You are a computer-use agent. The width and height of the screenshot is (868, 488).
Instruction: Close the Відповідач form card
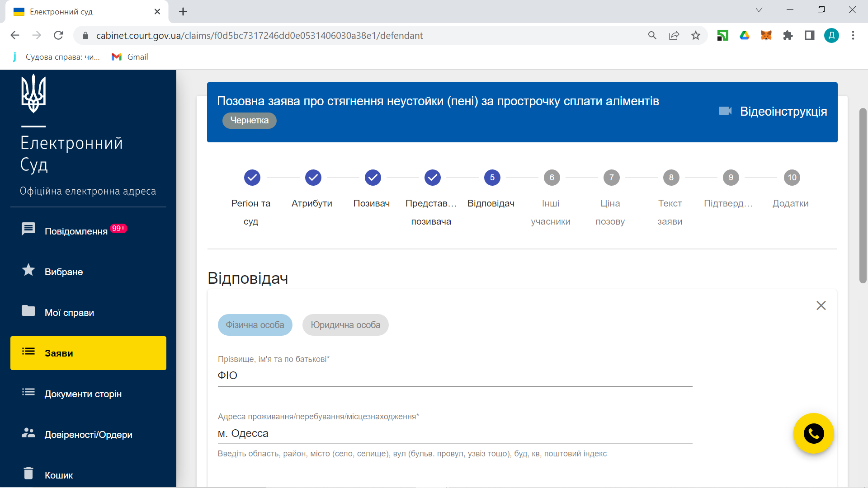[821, 305]
